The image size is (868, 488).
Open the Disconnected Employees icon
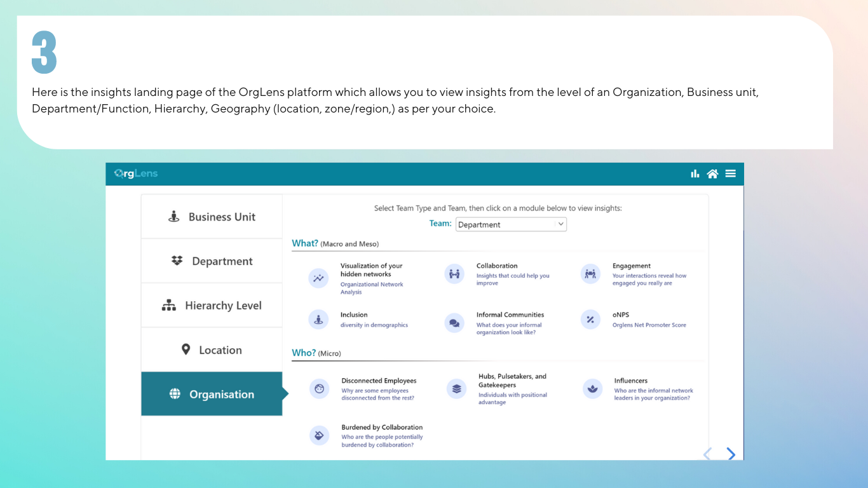[x=320, y=389]
